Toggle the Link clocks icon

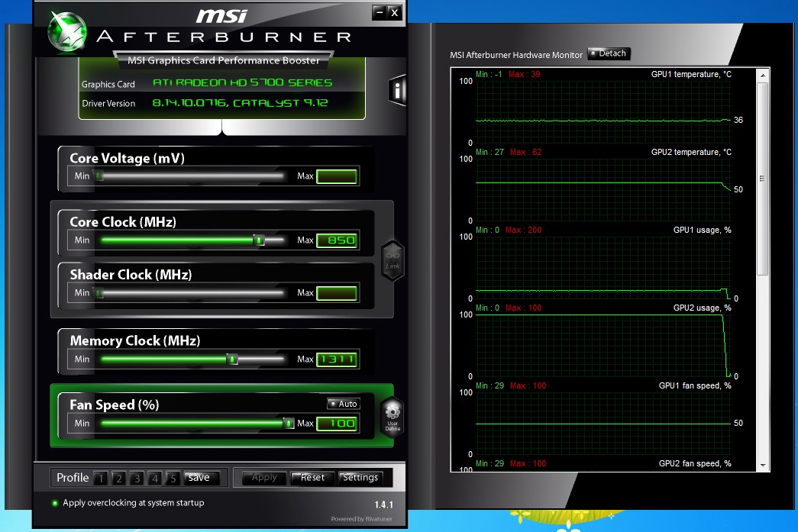click(393, 260)
